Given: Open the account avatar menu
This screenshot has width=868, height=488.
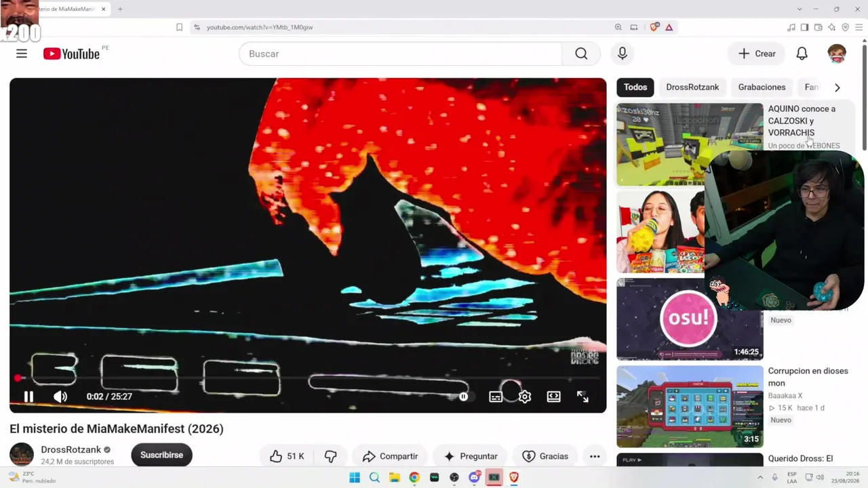Looking at the screenshot, I should point(837,54).
